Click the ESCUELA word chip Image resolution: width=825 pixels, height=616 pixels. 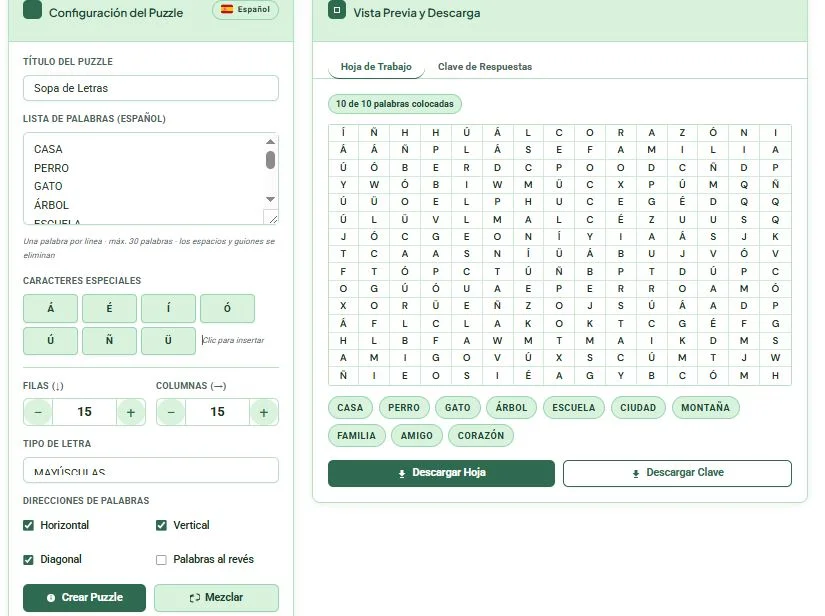(574, 407)
